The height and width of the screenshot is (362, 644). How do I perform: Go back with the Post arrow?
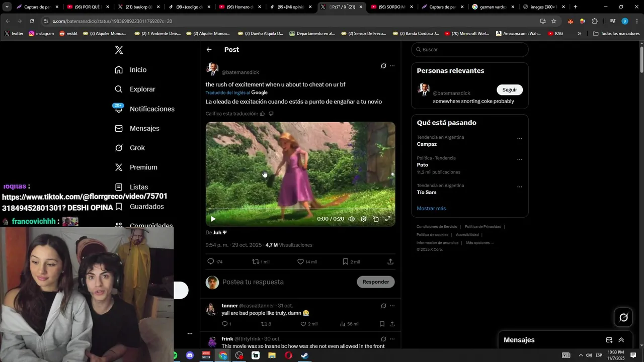[x=209, y=50]
